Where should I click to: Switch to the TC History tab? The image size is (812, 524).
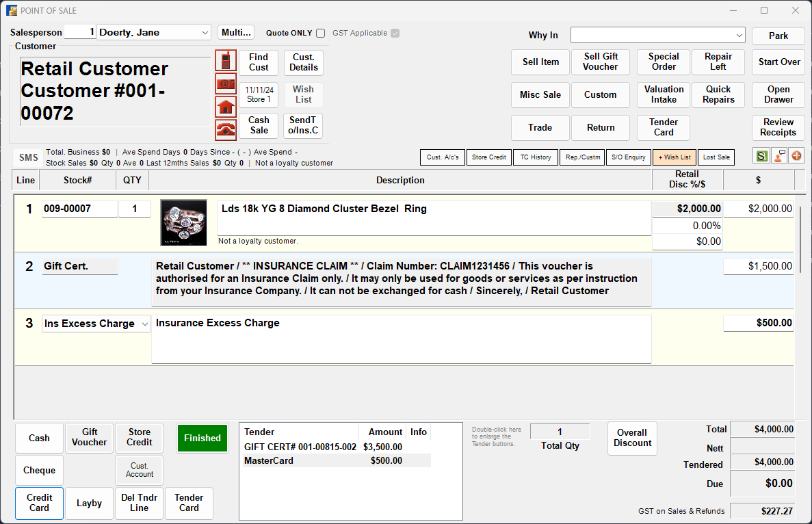point(535,157)
